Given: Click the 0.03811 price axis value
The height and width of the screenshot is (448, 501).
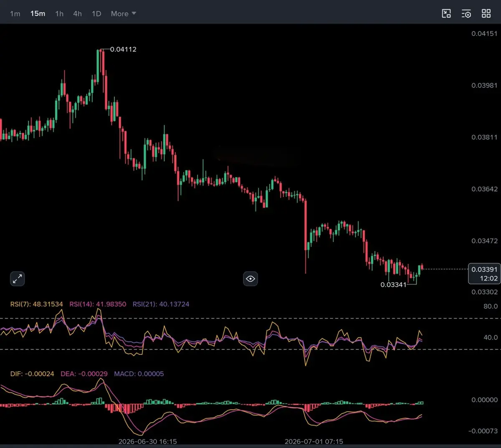Looking at the screenshot, I should (x=484, y=137).
